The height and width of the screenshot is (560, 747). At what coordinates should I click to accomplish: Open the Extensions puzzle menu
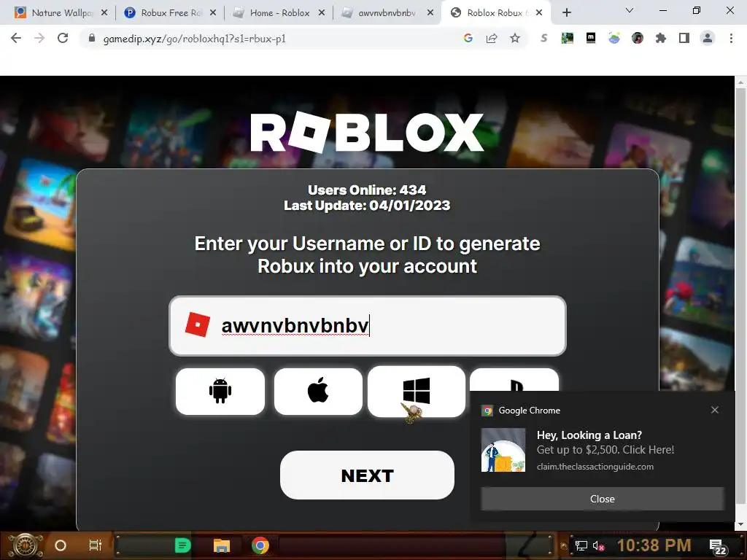click(661, 38)
